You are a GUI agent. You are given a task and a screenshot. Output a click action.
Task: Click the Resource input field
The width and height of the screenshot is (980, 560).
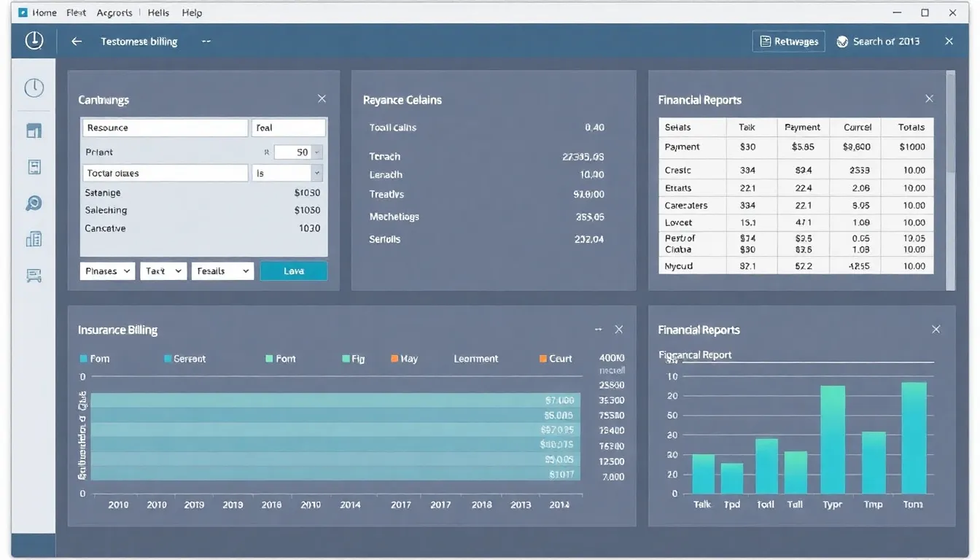[x=165, y=128]
